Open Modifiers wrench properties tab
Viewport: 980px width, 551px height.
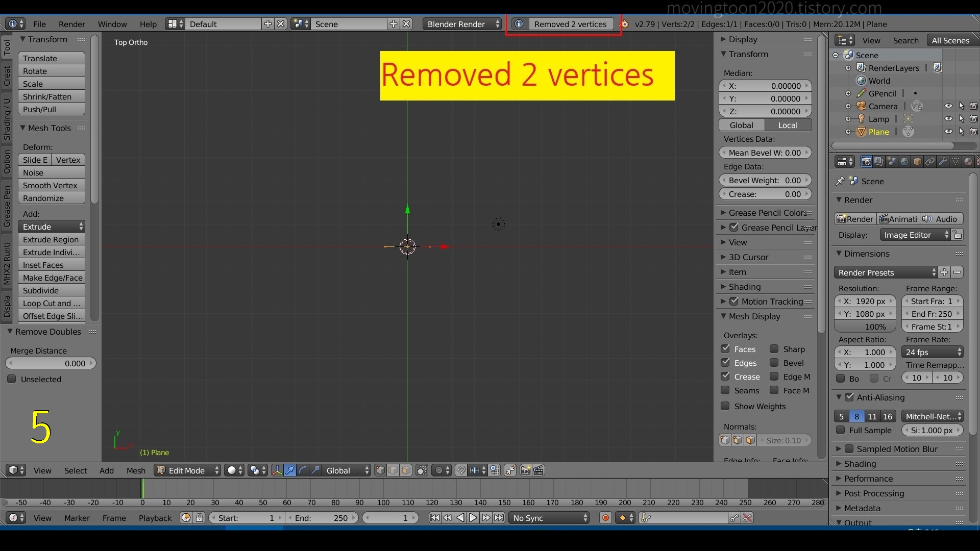point(943,162)
